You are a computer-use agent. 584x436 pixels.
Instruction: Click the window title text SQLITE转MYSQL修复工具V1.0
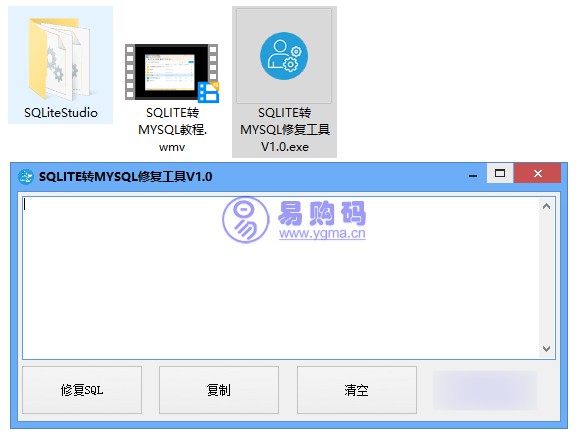[x=126, y=176]
